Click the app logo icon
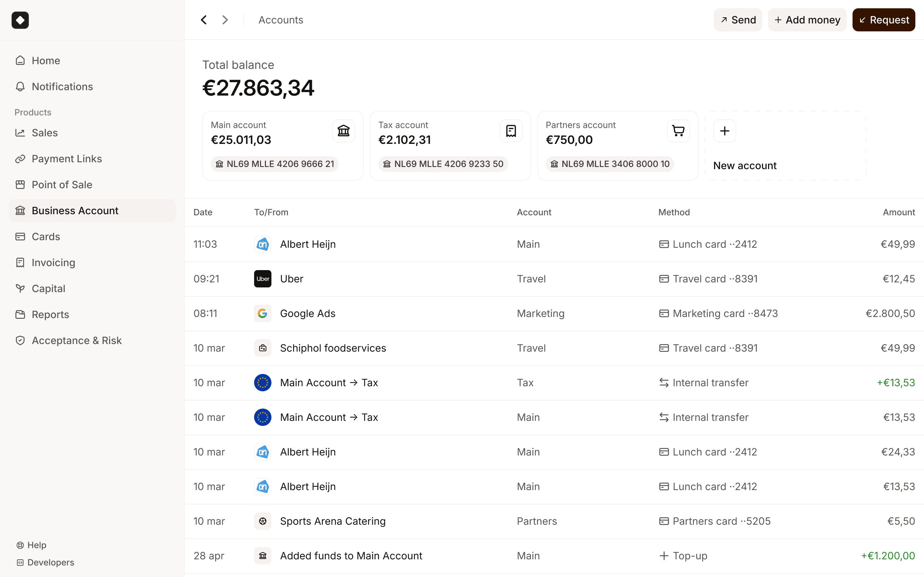Screen dimensions: 924x577 [x=20, y=20]
